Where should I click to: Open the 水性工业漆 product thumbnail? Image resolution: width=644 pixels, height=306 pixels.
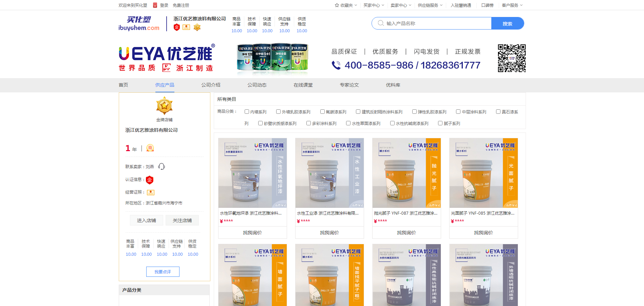(329, 173)
